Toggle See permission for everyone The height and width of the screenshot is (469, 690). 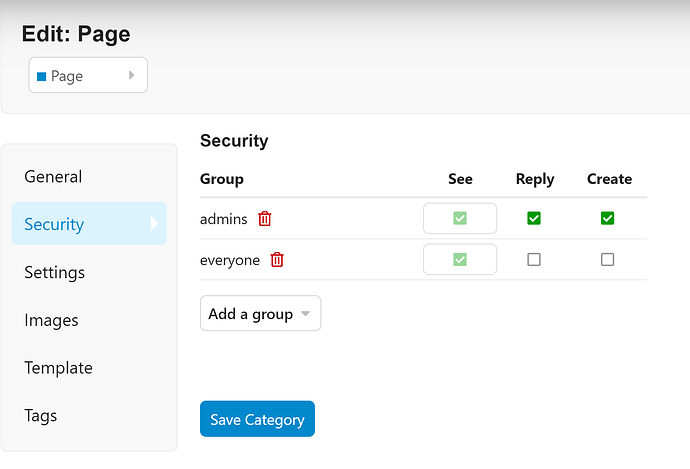[x=460, y=259]
